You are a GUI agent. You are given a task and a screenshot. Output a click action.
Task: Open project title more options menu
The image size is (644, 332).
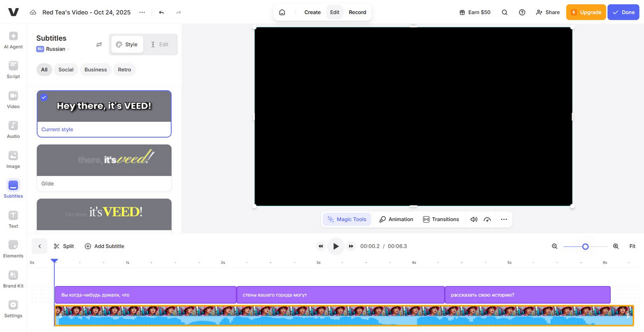pyautogui.click(x=142, y=12)
